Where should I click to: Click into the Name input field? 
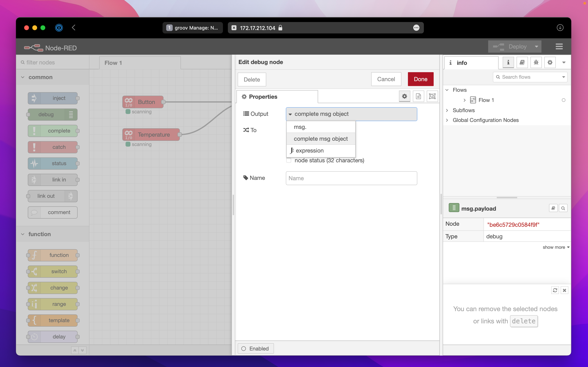coord(351,178)
